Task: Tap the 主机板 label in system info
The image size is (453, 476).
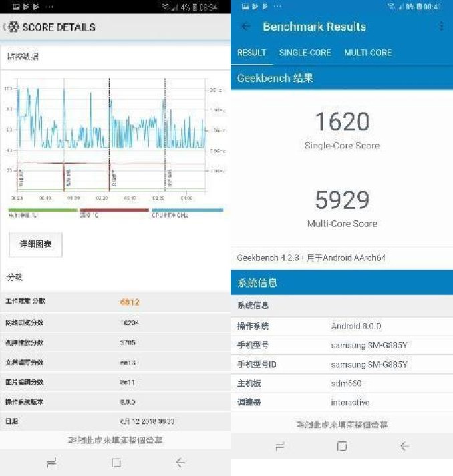Action: [x=249, y=383]
